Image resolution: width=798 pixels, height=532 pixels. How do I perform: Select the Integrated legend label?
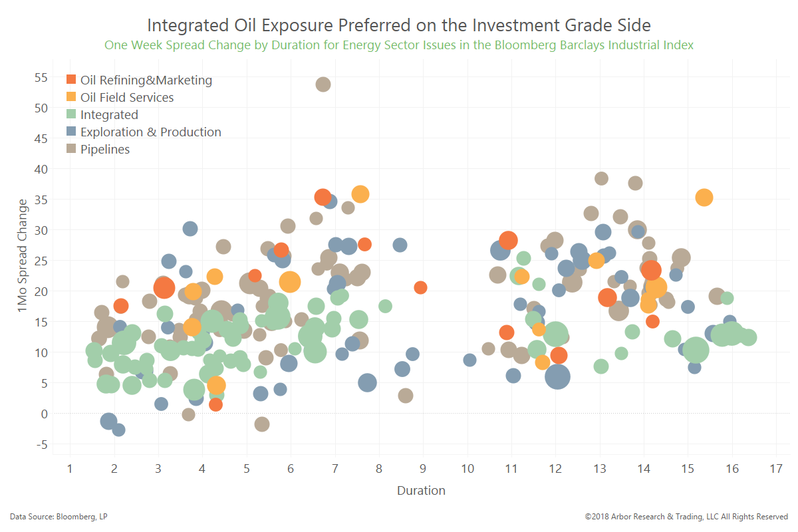(x=109, y=114)
